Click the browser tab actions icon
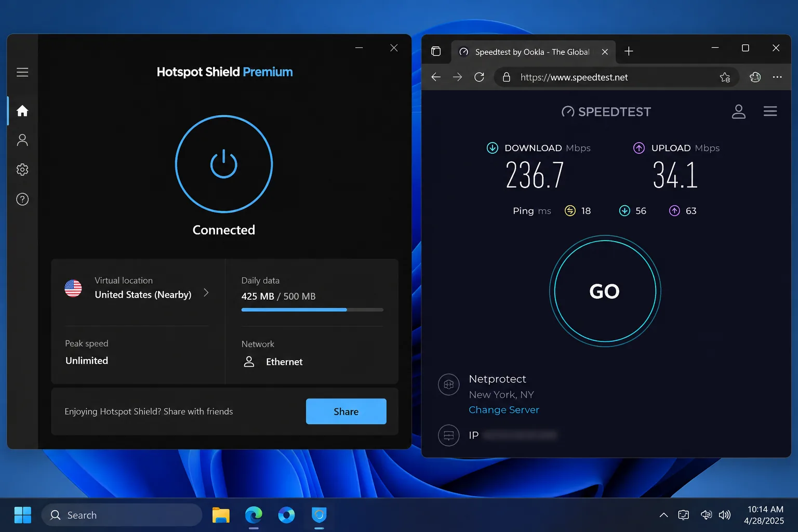Screen dimensions: 798x532 436,51
